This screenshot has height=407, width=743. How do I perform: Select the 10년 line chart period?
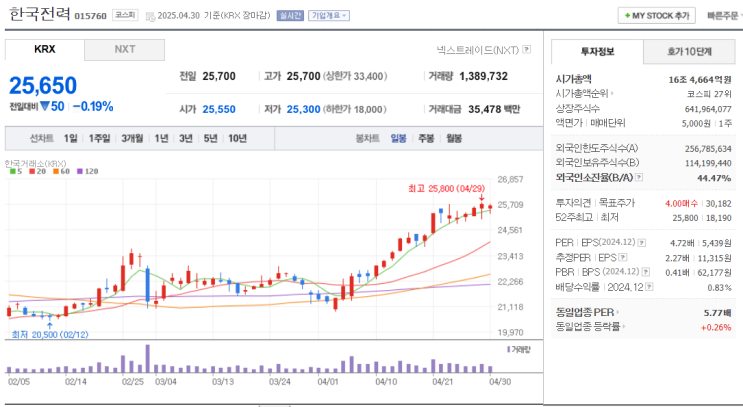coord(237,138)
